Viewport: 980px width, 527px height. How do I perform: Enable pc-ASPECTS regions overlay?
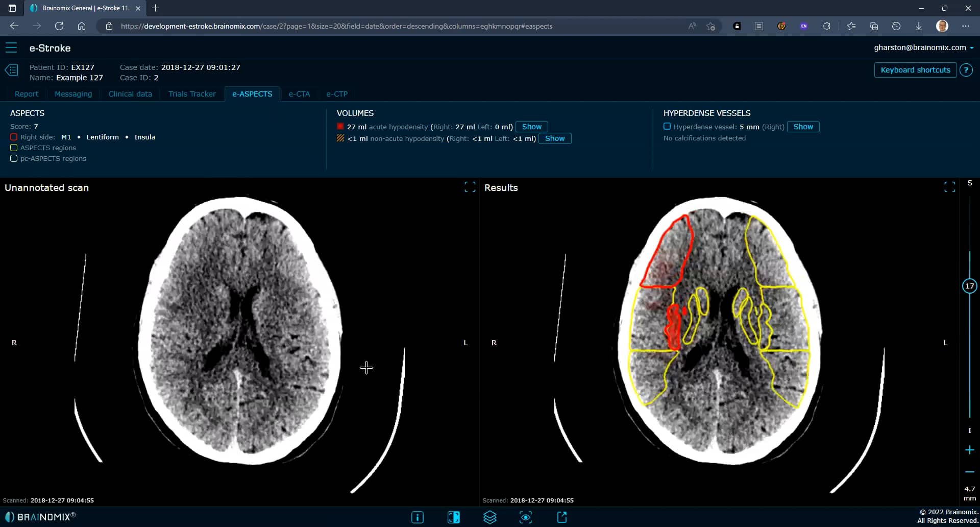pos(14,159)
